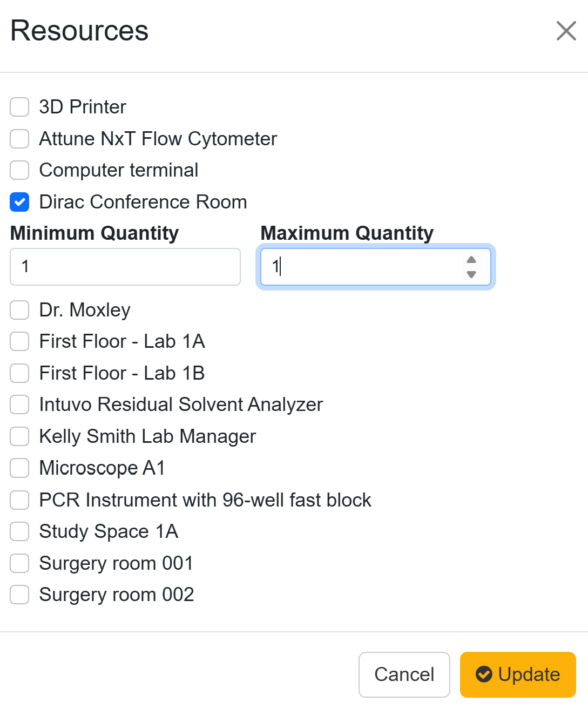Select the Study Space 1A checkbox
This screenshot has height=708, width=588.
pos(19,531)
